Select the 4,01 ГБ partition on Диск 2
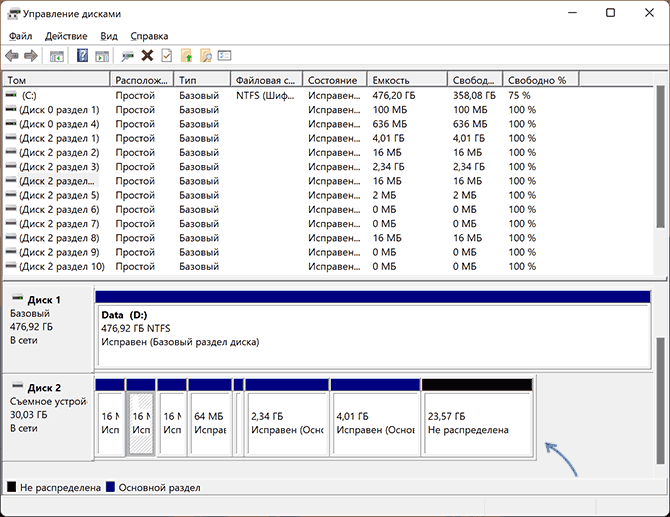The width and height of the screenshot is (670, 517). (x=375, y=417)
